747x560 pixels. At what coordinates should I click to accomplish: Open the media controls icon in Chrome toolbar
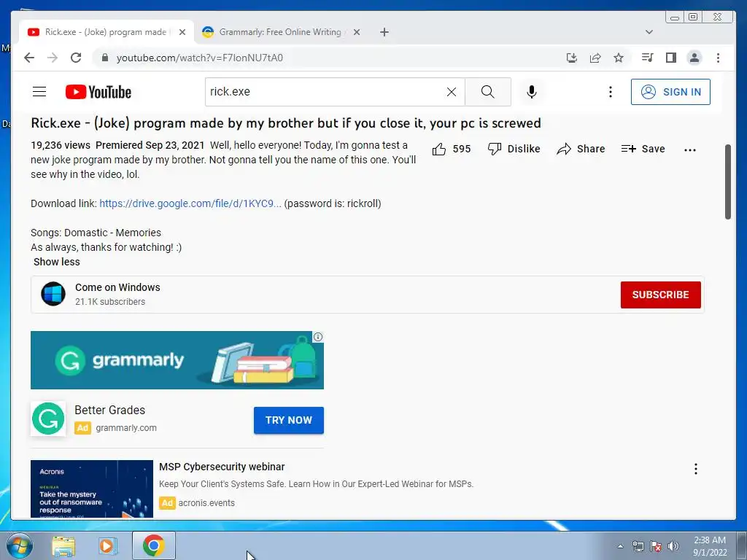point(647,58)
